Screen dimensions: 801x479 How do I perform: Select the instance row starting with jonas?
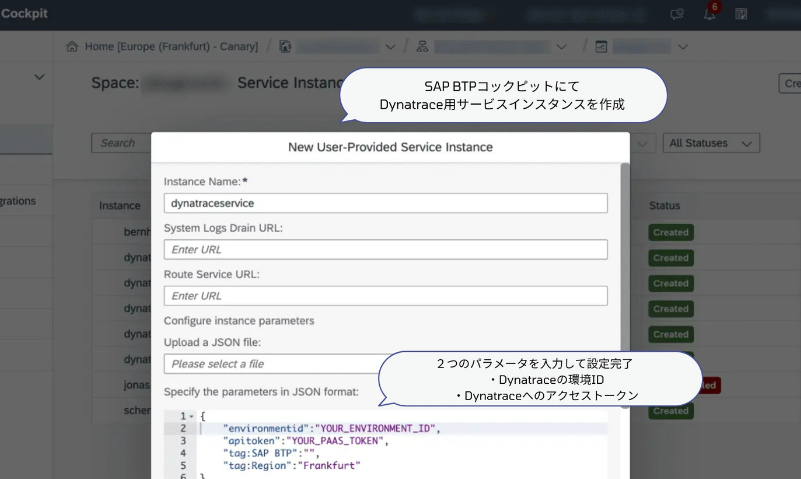122,385
